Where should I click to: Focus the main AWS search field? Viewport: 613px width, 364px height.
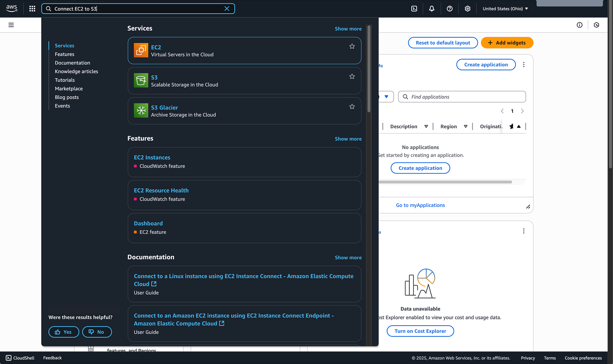[x=138, y=9]
